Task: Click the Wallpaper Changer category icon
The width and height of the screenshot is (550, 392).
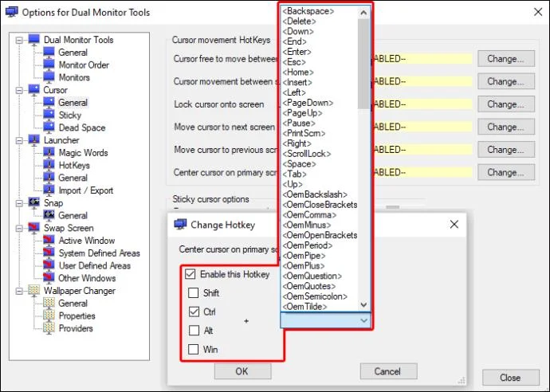Action: coord(34,290)
